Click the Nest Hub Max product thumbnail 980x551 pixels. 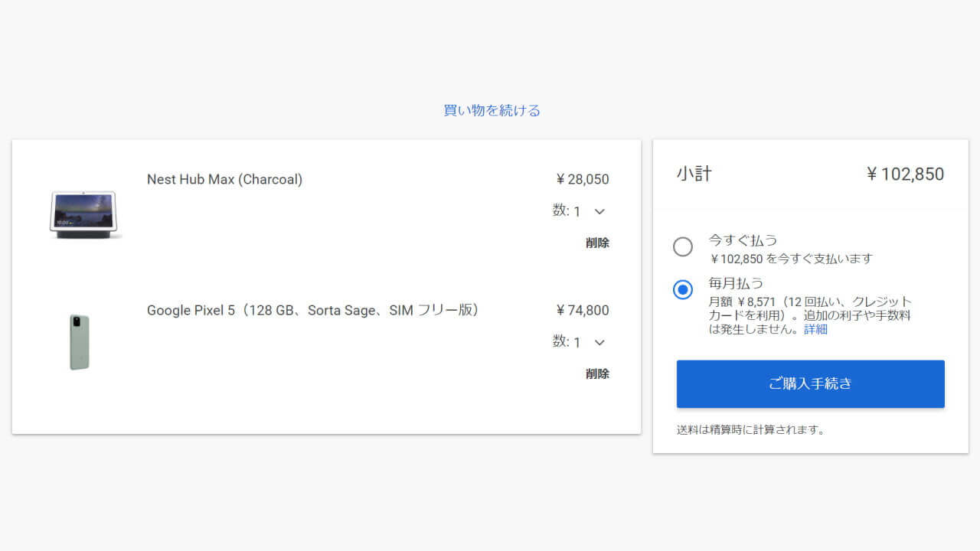[x=84, y=214]
